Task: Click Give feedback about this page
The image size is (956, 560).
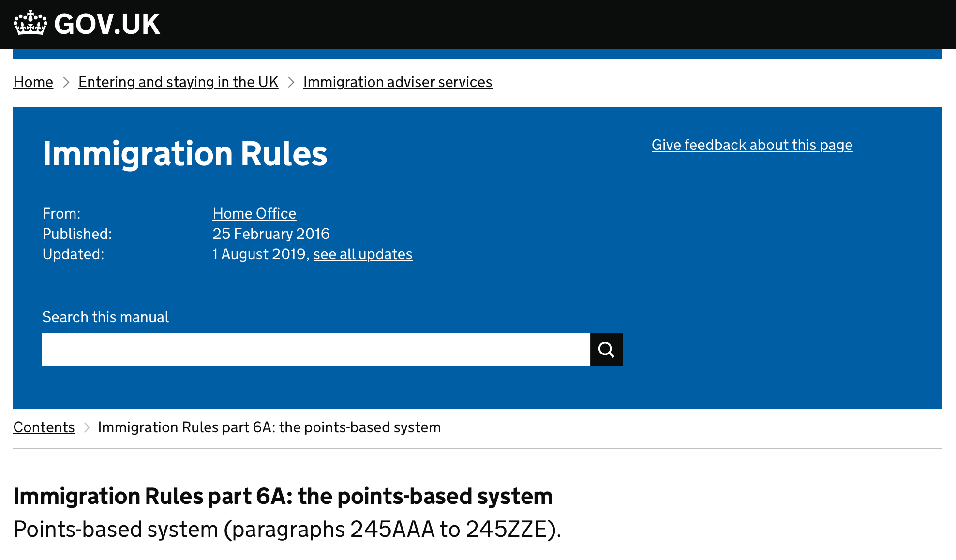Action: point(751,145)
